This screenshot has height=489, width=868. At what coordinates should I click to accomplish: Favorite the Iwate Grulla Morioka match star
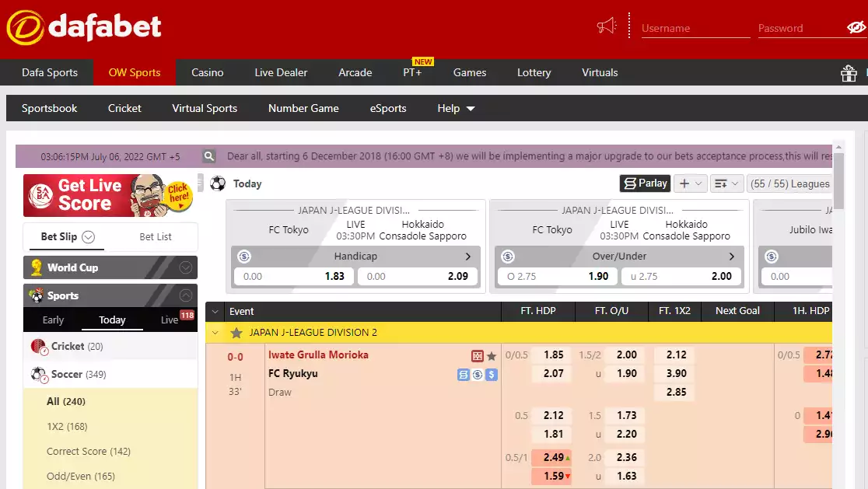pyautogui.click(x=492, y=355)
